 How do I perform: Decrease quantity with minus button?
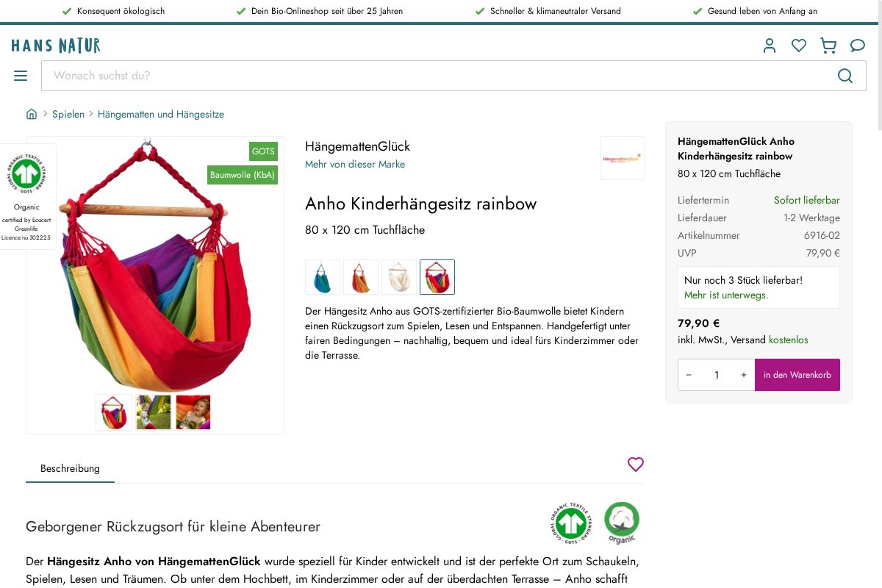click(689, 375)
